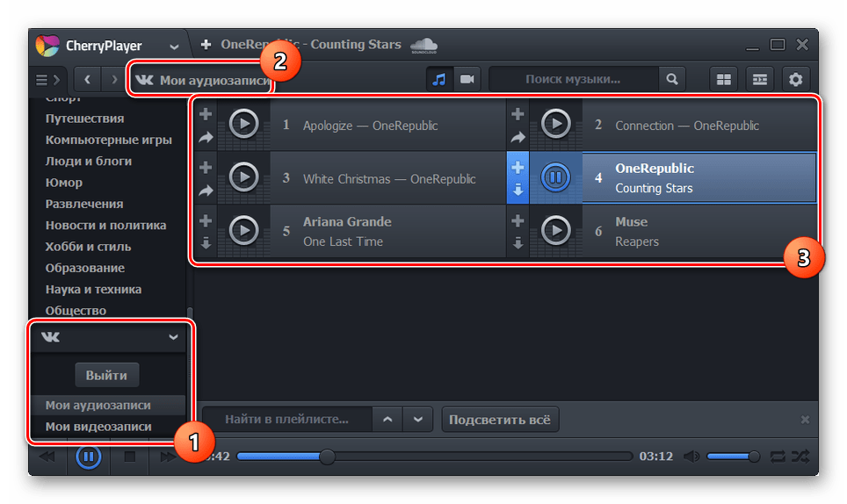This screenshot has height=504, width=847.
Task: Mute sound with speaker icon
Action: click(x=691, y=457)
